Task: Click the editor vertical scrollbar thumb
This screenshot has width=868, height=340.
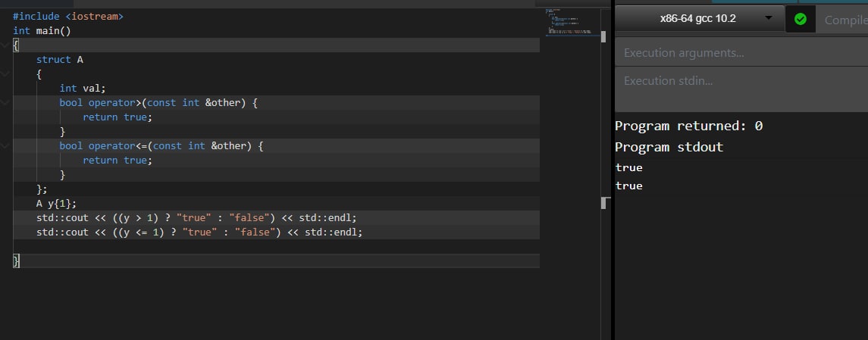Action: pos(603,36)
